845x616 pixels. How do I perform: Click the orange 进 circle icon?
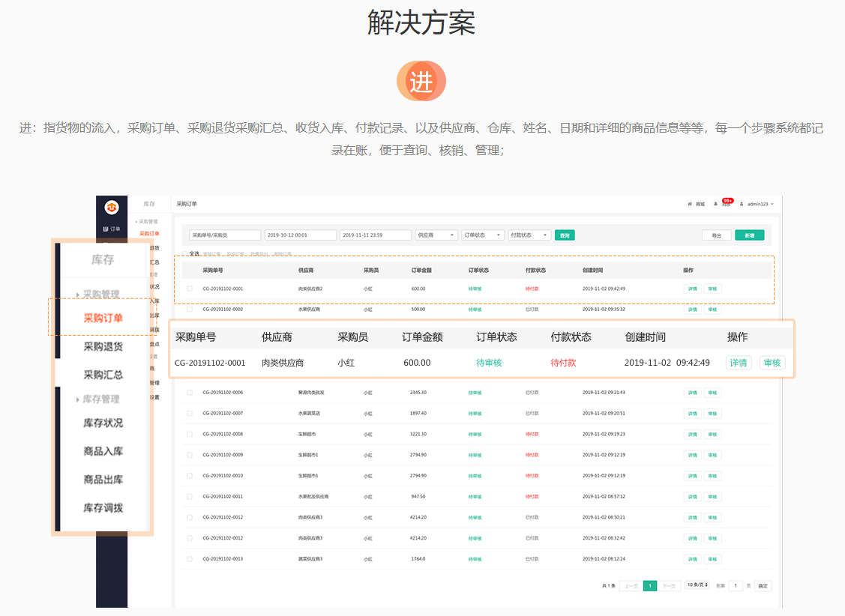point(421,81)
